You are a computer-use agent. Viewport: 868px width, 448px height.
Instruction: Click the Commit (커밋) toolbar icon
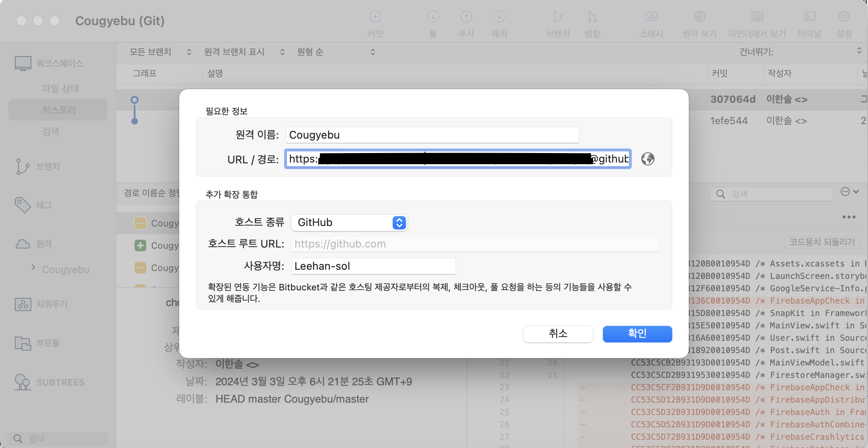click(x=375, y=17)
